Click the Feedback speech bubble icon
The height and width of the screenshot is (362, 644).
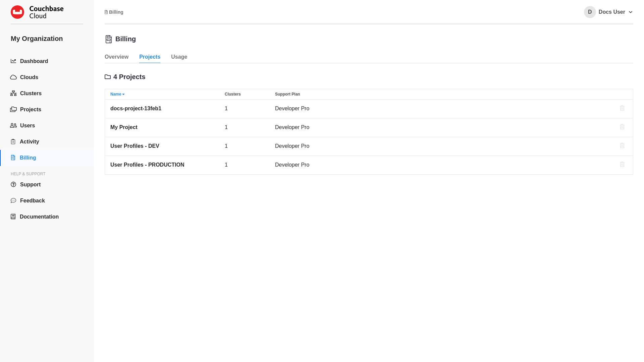point(13,200)
